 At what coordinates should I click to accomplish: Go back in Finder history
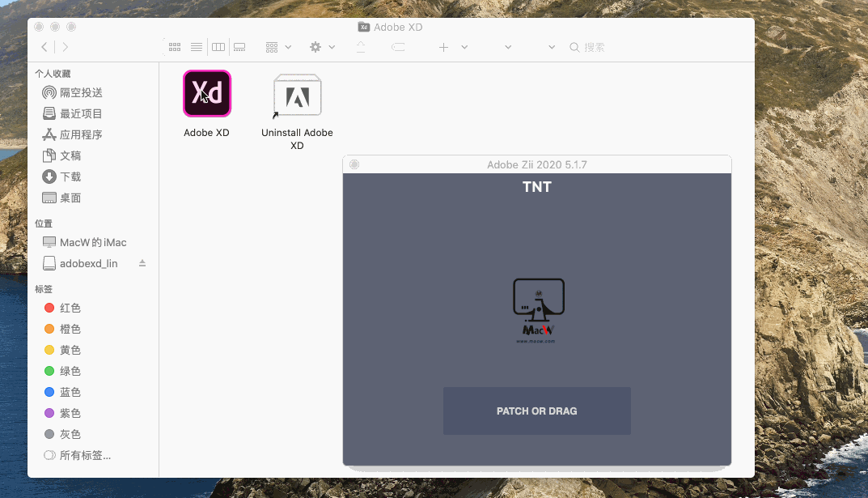coord(44,47)
